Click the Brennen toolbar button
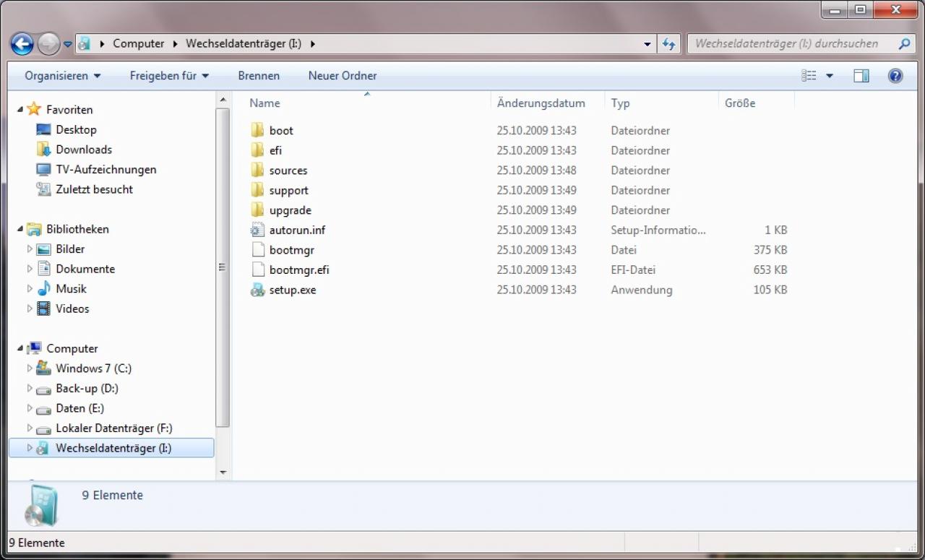 coord(259,76)
